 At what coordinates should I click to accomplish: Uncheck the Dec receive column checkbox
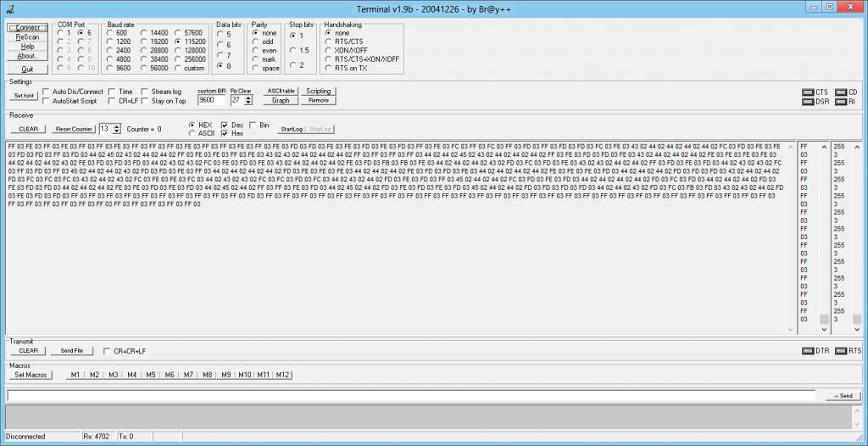pyautogui.click(x=225, y=125)
